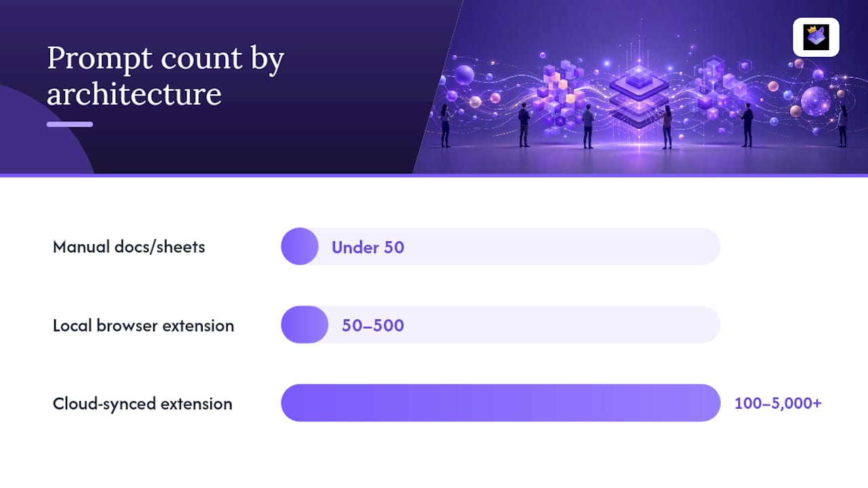Viewport: 868px width, 488px height.
Task: Select the 'Manual docs/sheets' row label
Action: point(129,247)
